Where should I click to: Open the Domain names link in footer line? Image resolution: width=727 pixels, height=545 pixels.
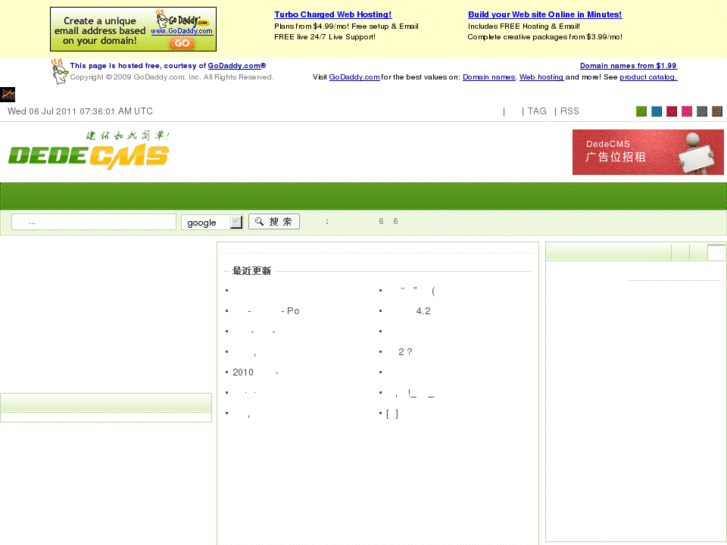pyautogui.click(x=489, y=77)
